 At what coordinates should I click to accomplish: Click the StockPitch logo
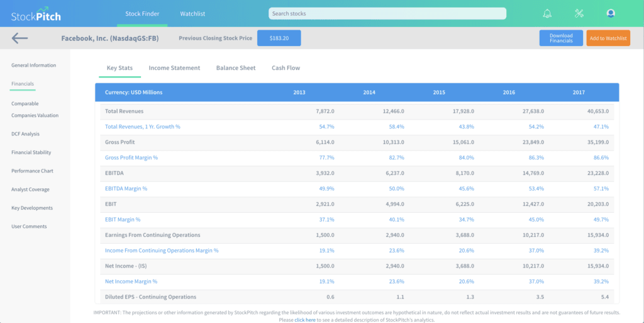point(36,13)
